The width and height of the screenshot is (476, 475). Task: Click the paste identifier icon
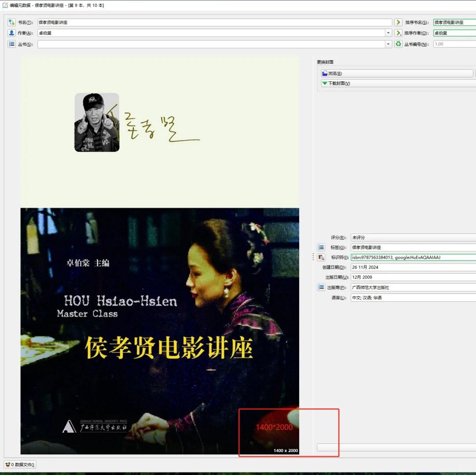321,257
